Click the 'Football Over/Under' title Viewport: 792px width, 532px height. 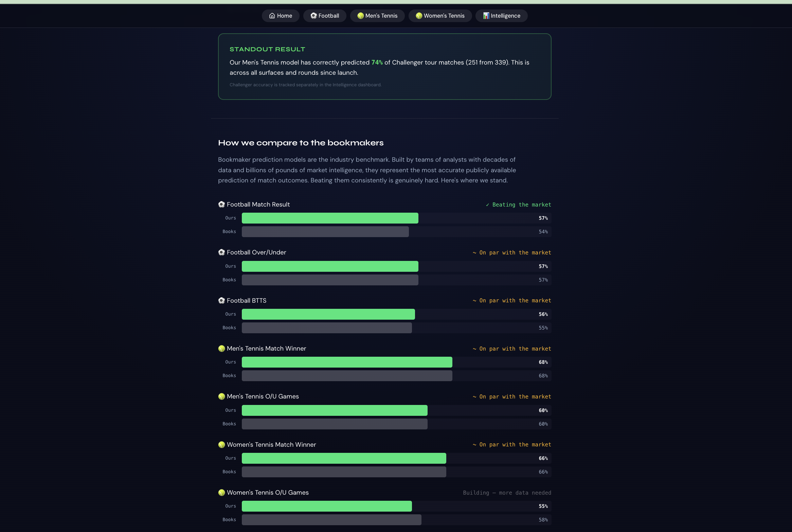(256, 252)
